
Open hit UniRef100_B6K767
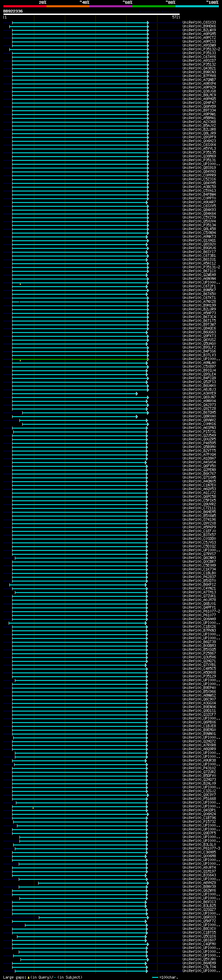coord(199,473)
